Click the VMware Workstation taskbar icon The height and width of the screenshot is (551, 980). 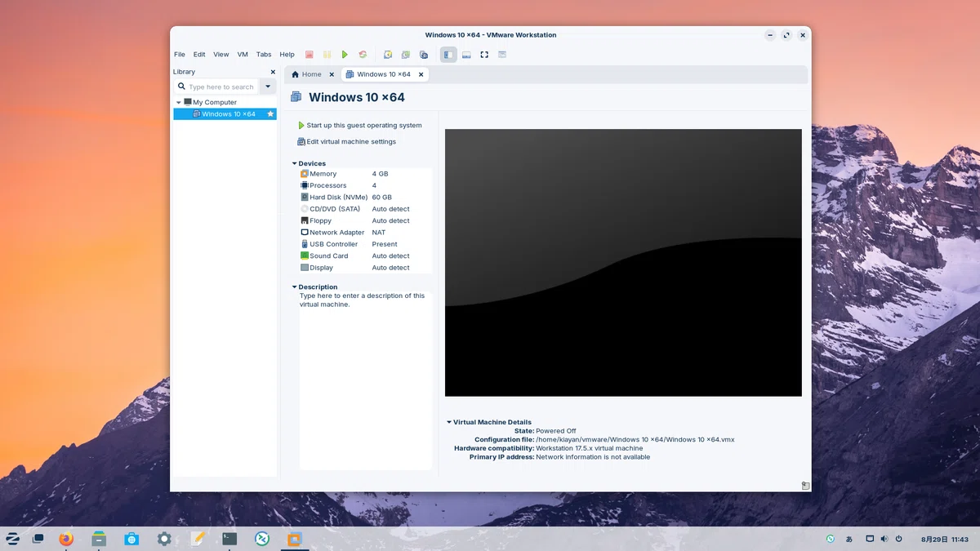(x=295, y=539)
